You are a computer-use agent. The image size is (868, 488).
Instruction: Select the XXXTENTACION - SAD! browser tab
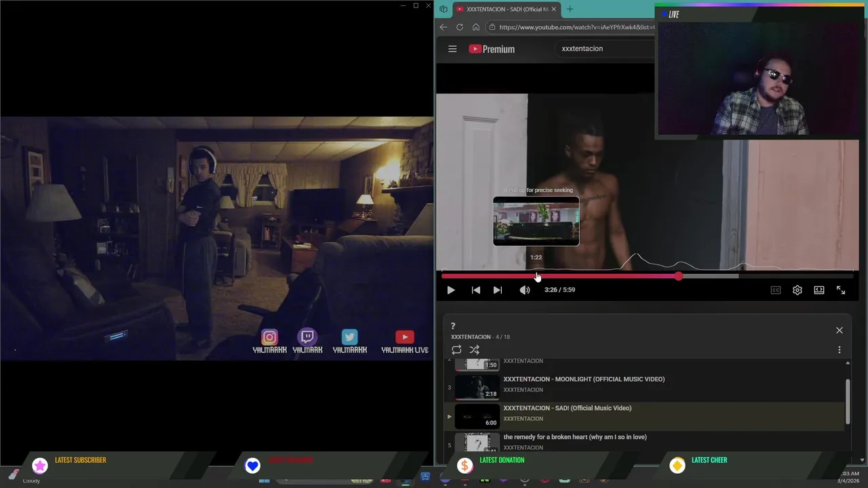pyautogui.click(x=506, y=9)
